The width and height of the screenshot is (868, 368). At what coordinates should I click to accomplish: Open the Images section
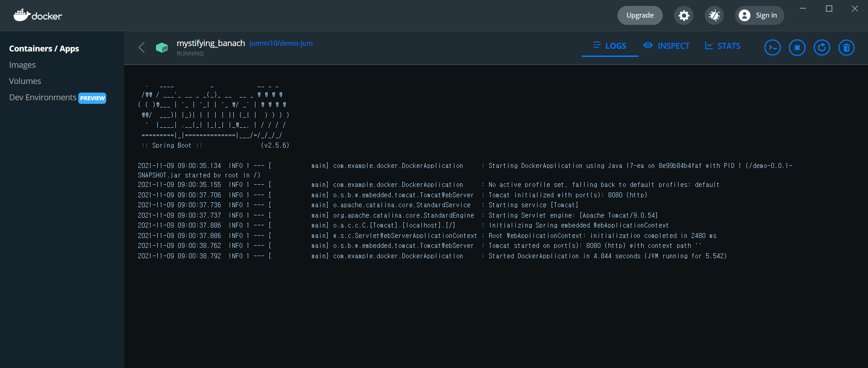(22, 65)
